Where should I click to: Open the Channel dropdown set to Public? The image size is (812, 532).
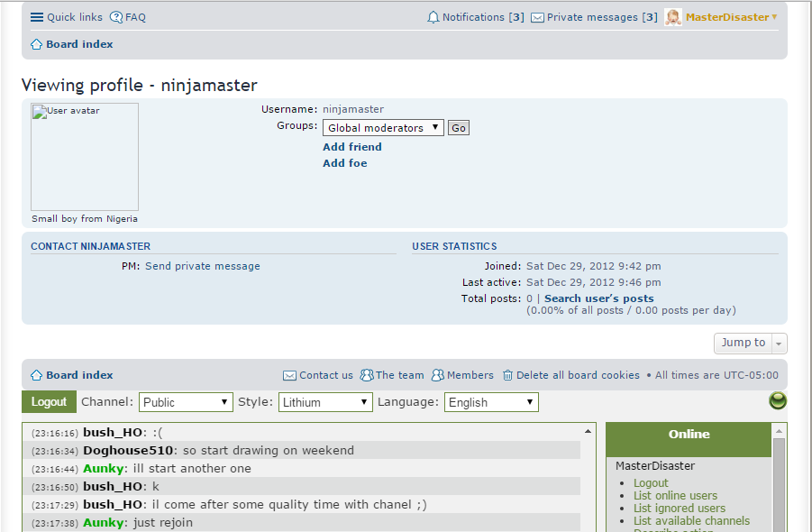[186, 402]
